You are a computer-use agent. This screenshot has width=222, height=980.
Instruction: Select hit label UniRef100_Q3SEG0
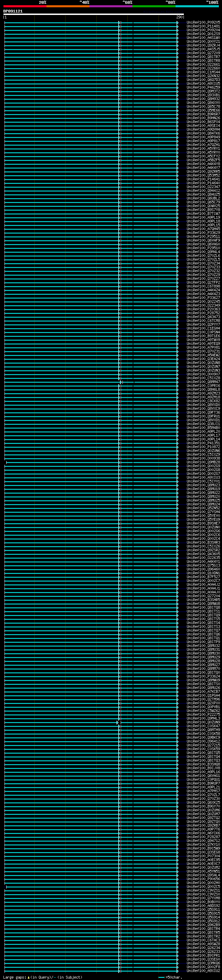203,959
